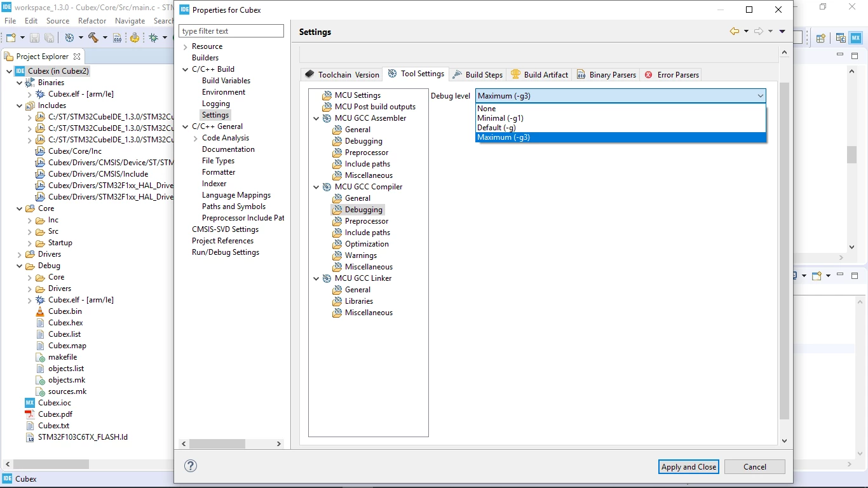Select Paths and Symbols page
The image size is (868, 488).
coord(234,207)
